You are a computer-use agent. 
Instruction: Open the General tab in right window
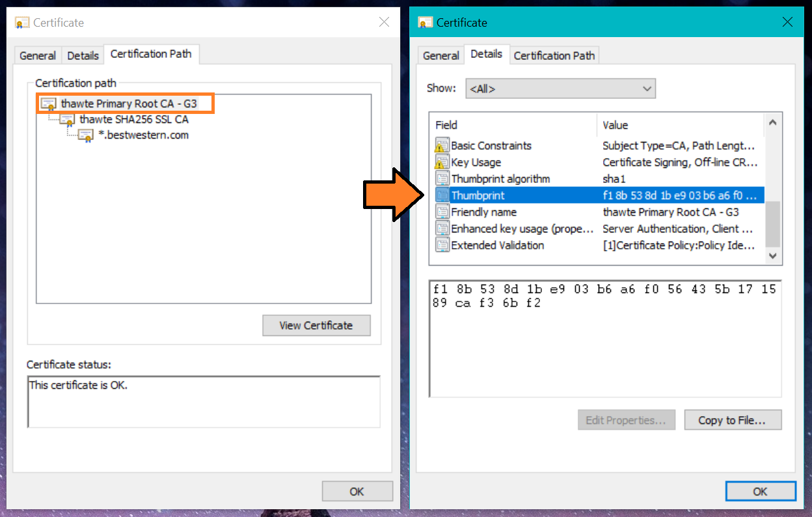click(x=440, y=55)
